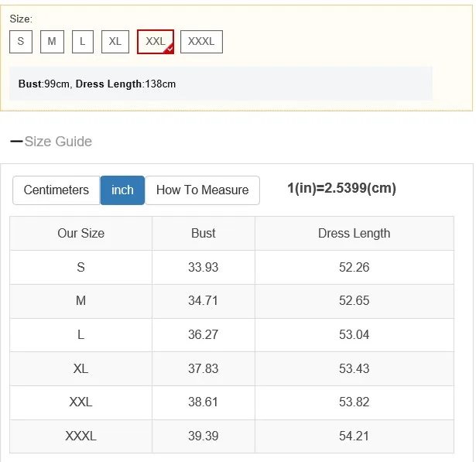This screenshot has height=462, width=476.
Task: Select dress length value 52.26
Action: pos(354,268)
